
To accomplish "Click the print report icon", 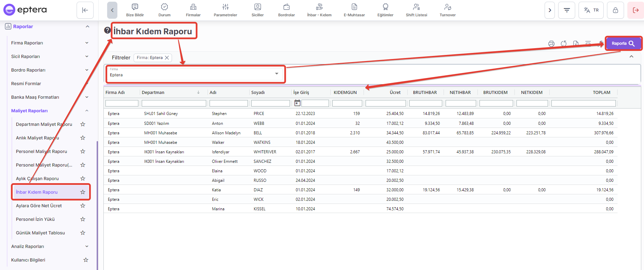I will (551, 44).
